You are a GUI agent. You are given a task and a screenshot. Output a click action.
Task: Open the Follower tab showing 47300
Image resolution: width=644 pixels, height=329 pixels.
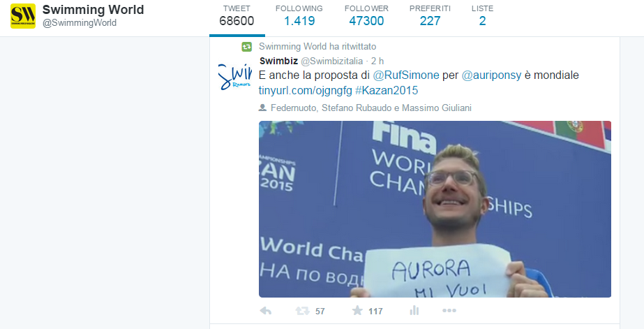point(366,17)
